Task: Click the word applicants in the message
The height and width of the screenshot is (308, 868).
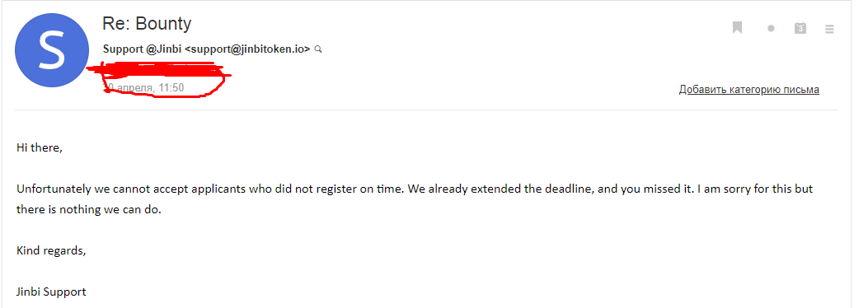Action: pos(218,189)
